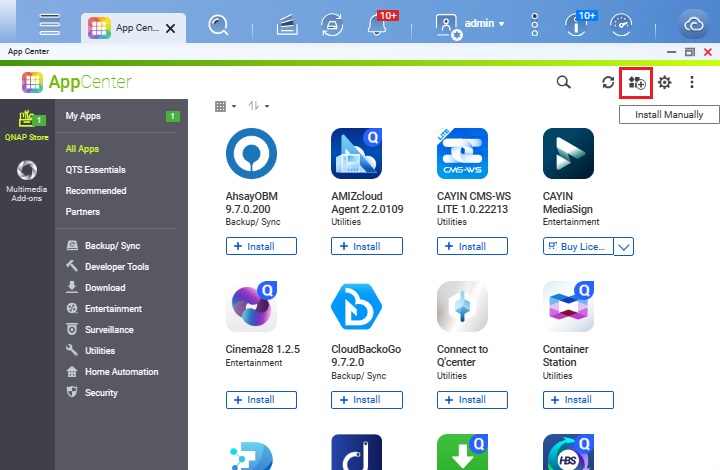
Task: Open the system info icon with 10+ badge
Action: tap(577, 25)
